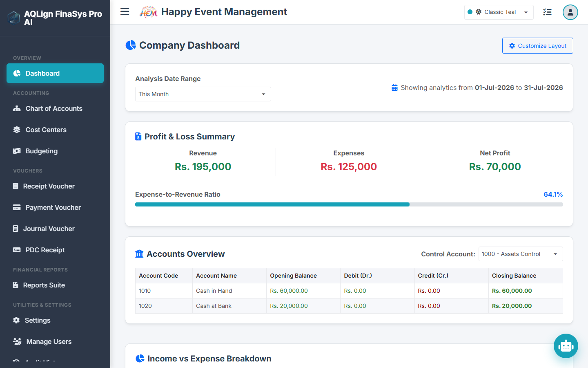Click the Company Dashboard pie chart icon
Screen dimensions: 588x368
[131, 45]
